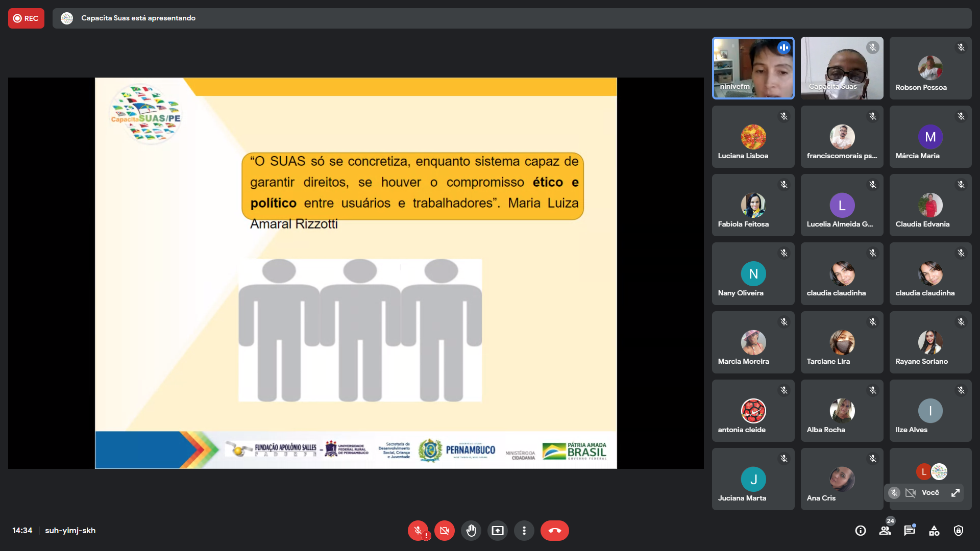Open meeting details info icon
Screen dimensions: 980x551
tap(861, 531)
